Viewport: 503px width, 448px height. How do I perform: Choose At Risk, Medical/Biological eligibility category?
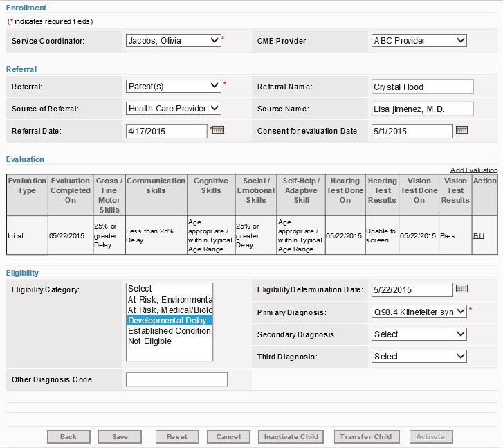pyautogui.click(x=170, y=310)
